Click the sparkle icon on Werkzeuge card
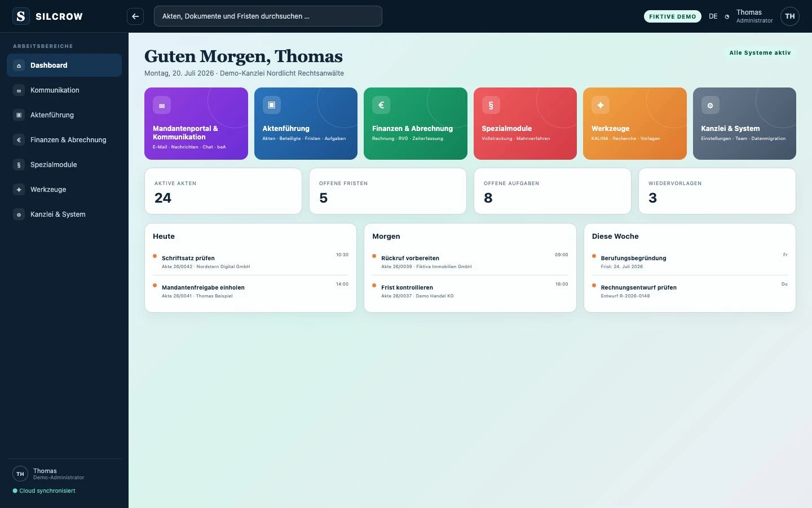The height and width of the screenshot is (508, 812). tap(601, 105)
